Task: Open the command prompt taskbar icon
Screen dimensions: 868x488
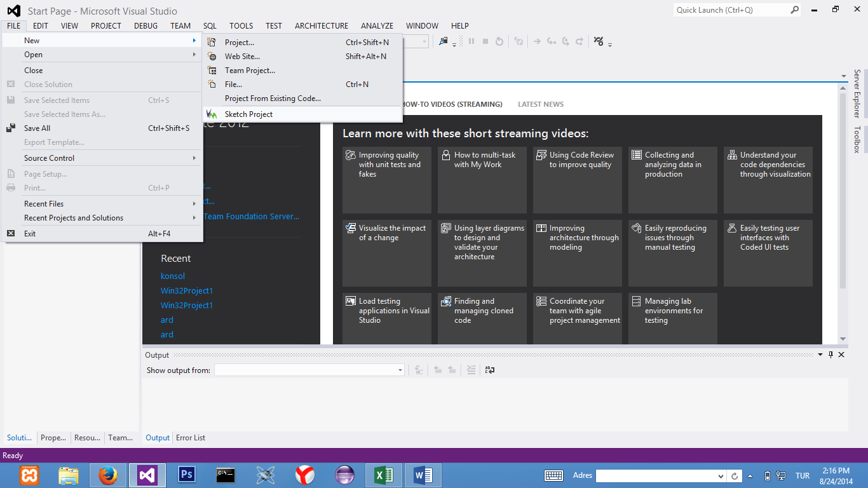Action: pyautogui.click(x=226, y=475)
